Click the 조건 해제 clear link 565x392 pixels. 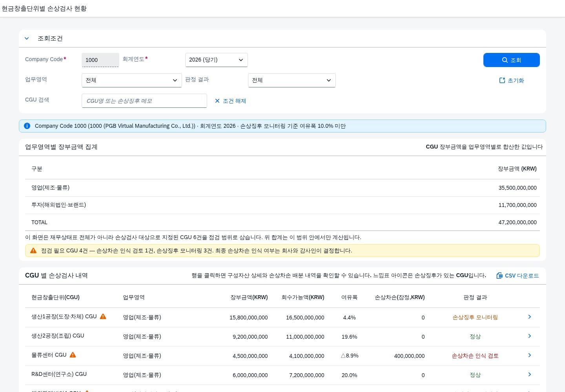click(x=230, y=101)
